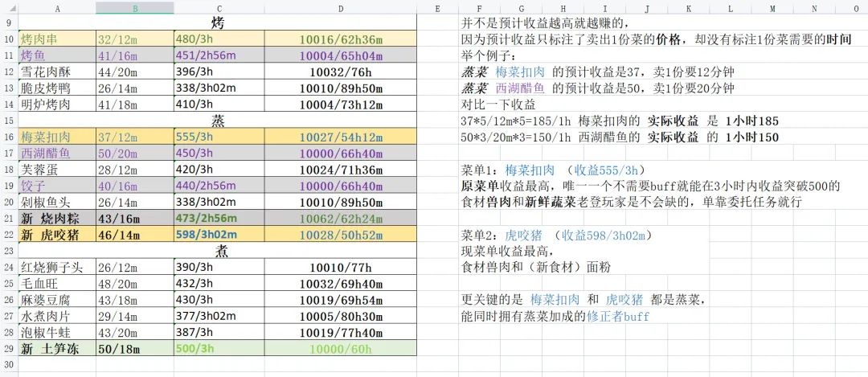Select the 西湖醋鱼 cell in column A
Image resolution: width=868 pixels, height=377 pixels.
click(x=57, y=153)
